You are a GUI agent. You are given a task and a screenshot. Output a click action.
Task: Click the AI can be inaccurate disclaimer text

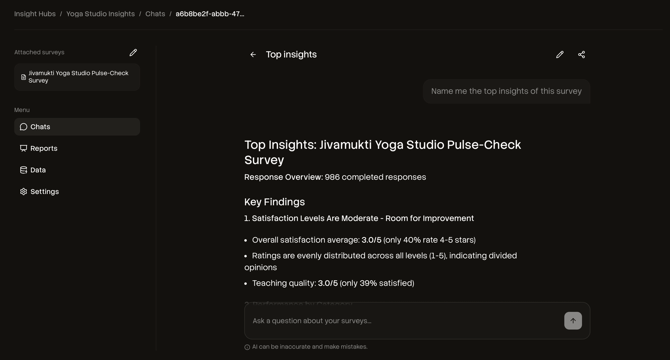309,347
